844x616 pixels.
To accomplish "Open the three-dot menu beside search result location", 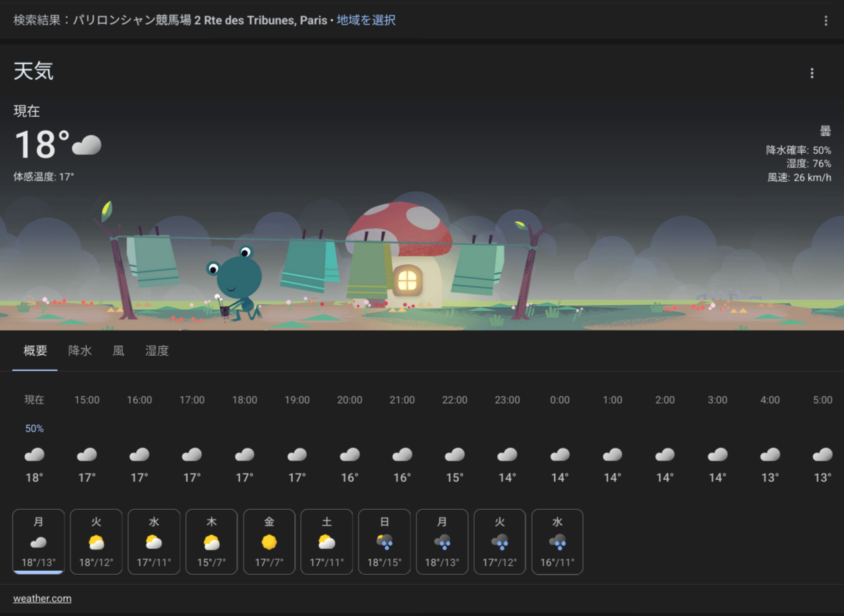I will [x=825, y=21].
